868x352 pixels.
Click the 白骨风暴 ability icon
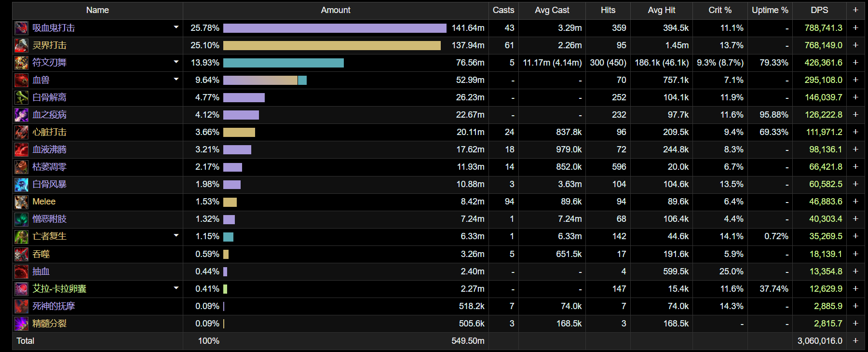pyautogui.click(x=21, y=184)
